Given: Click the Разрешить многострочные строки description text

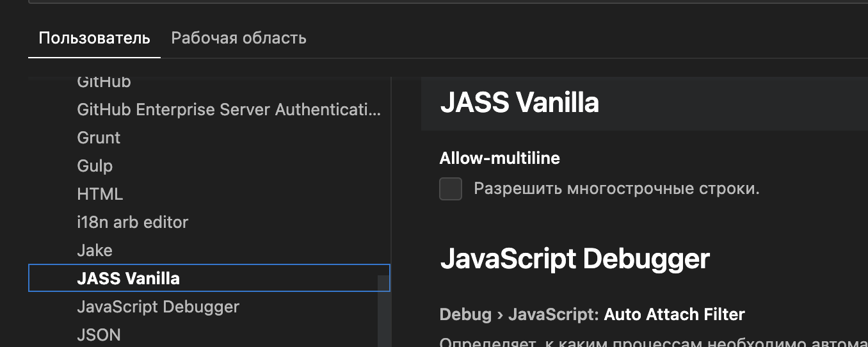Looking at the screenshot, I should pyautogui.click(x=616, y=189).
